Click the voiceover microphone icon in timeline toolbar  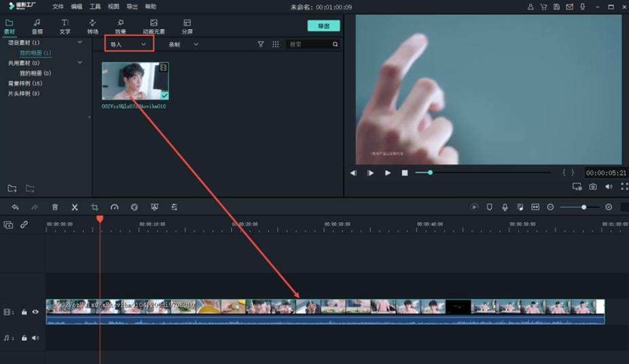tap(505, 207)
